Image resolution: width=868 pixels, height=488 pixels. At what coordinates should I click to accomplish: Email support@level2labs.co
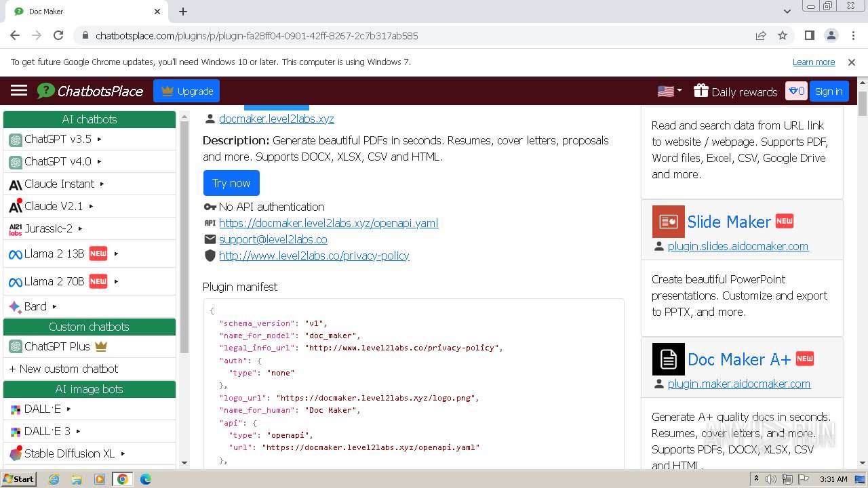pyautogui.click(x=273, y=239)
